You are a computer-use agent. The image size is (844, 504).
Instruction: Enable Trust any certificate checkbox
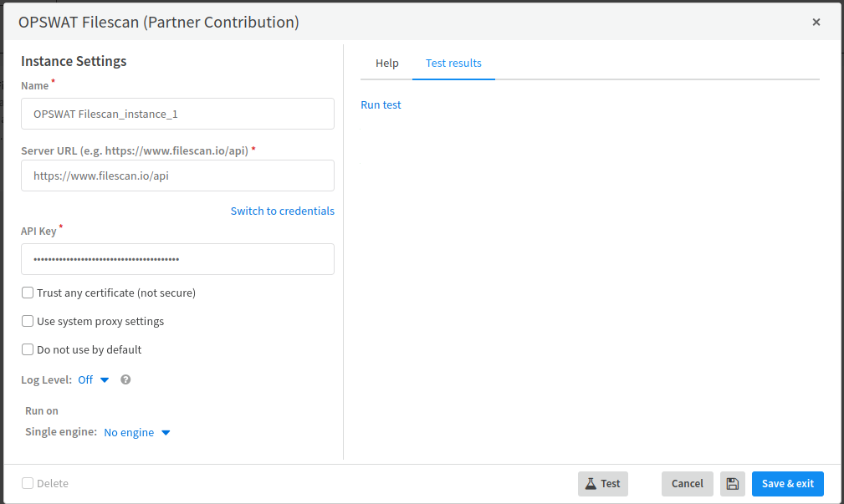click(x=28, y=293)
